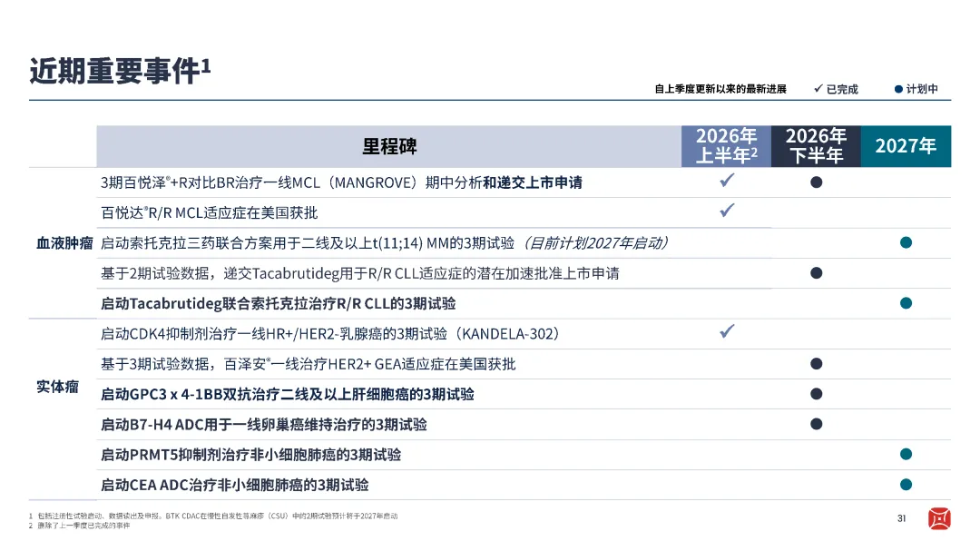This screenshot has width=980, height=551.
Task: Click footnote 2 at the slide bottom
Action: pyautogui.click(x=79, y=526)
